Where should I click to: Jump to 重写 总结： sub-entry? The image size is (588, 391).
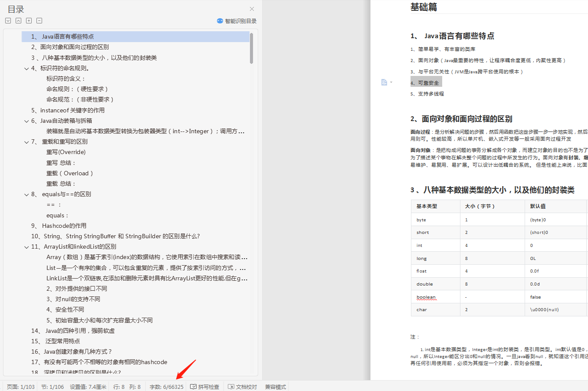click(61, 163)
